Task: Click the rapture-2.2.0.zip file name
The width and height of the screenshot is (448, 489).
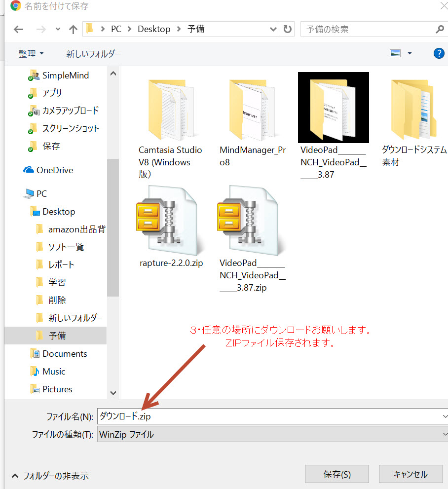Action: [x=171, y=263]
